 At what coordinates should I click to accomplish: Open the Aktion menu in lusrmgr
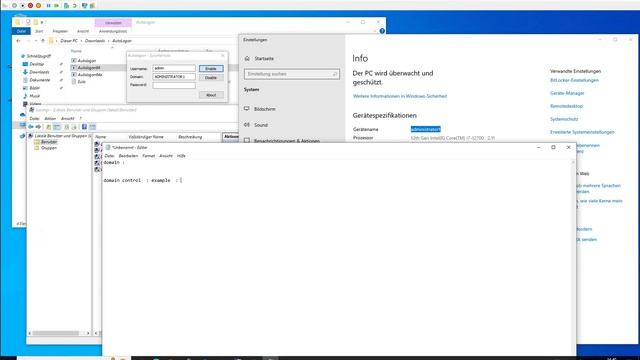tap(50, 119)
